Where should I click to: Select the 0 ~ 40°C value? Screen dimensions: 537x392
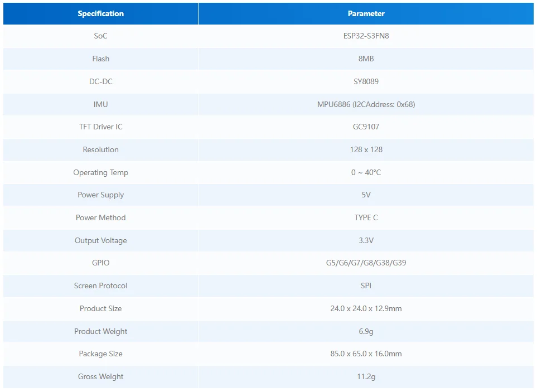[366, 172]
